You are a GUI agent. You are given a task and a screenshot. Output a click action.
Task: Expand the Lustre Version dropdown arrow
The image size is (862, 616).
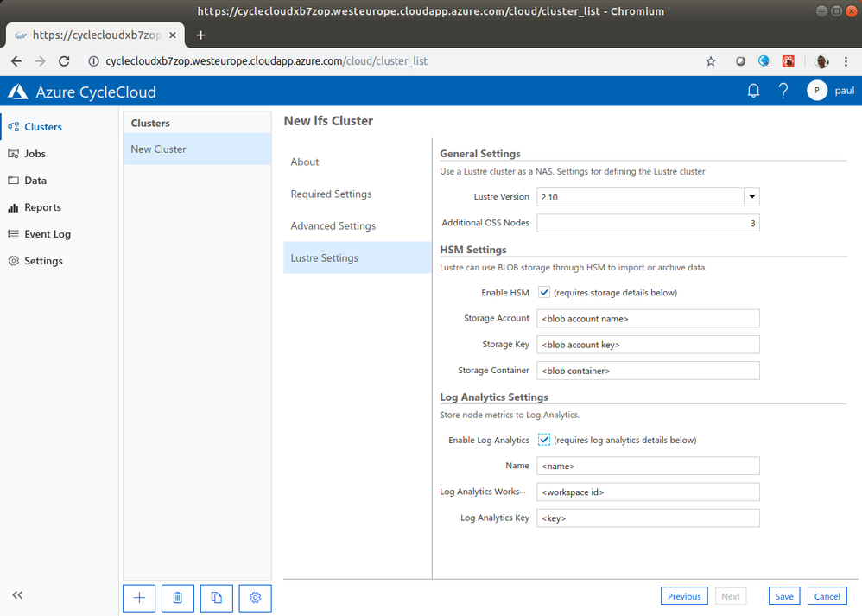(751, 197)
